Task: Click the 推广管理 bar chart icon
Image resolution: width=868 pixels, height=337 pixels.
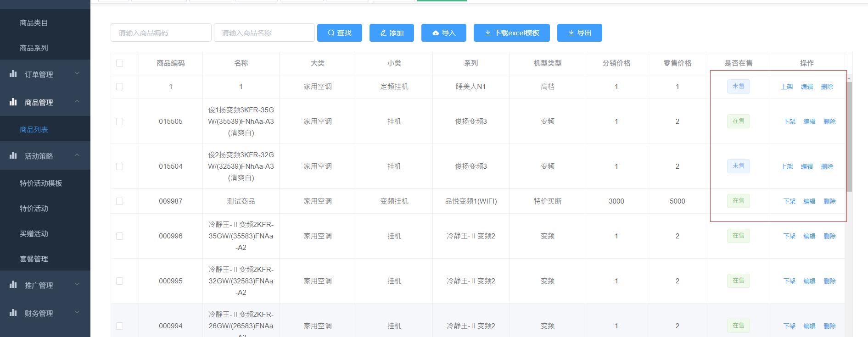Action: coord(13,285)
